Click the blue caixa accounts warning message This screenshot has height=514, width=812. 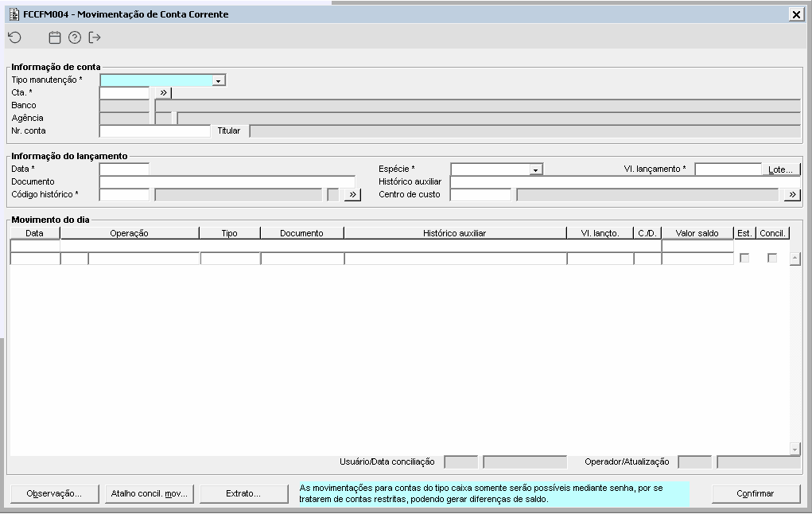click(494, 494)
